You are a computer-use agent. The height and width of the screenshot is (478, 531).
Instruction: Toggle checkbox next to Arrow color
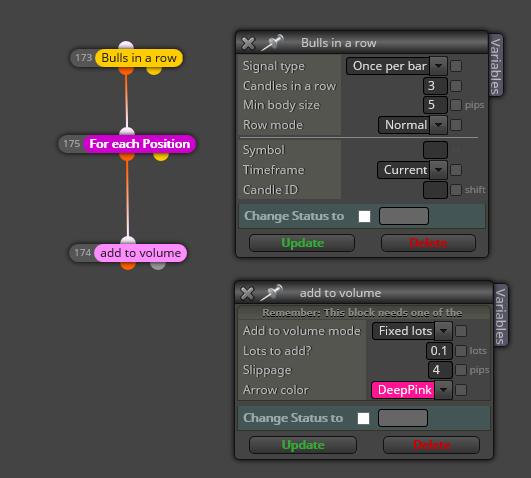tap(461, 390)
